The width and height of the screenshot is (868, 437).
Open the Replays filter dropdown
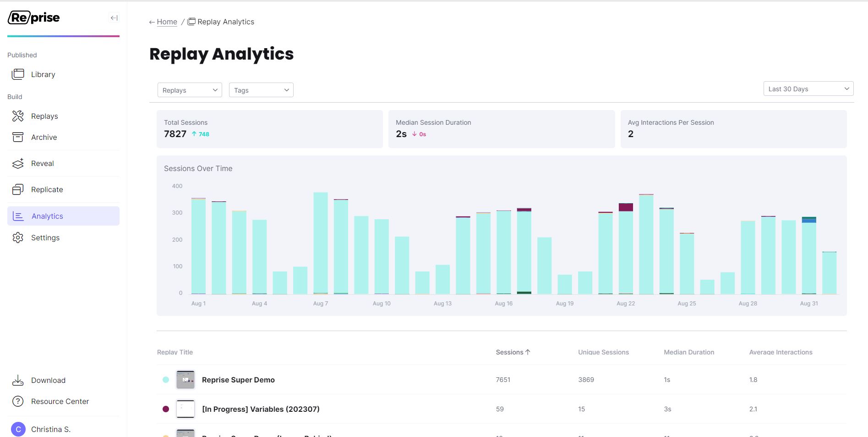[x=190, y=90]
